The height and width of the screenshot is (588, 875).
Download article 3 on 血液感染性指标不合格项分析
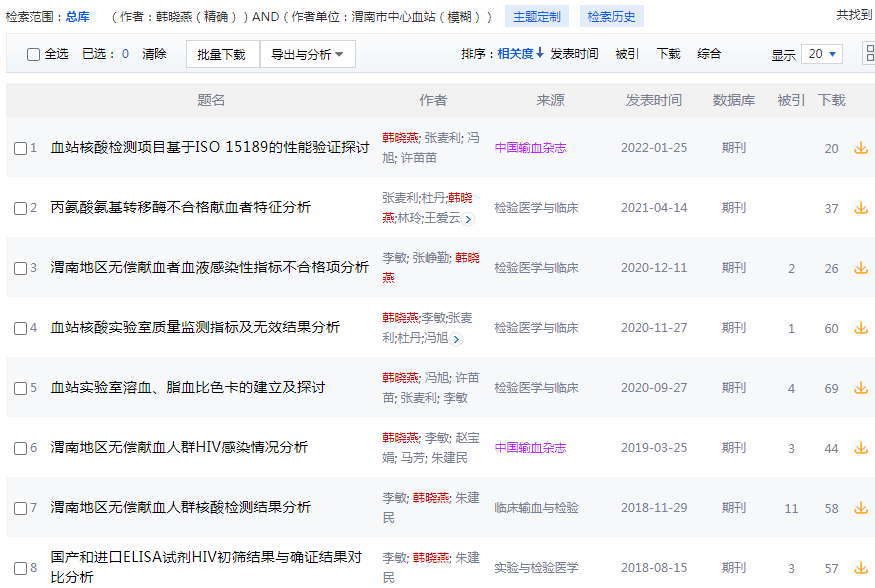click(x=860, y=268)
